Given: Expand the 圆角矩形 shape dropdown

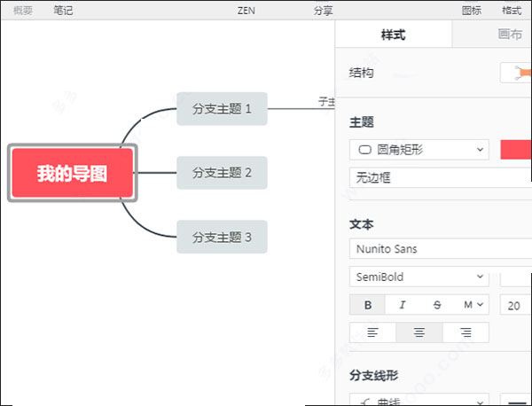Looking at the screenshot, I should [x=419, y=149].
